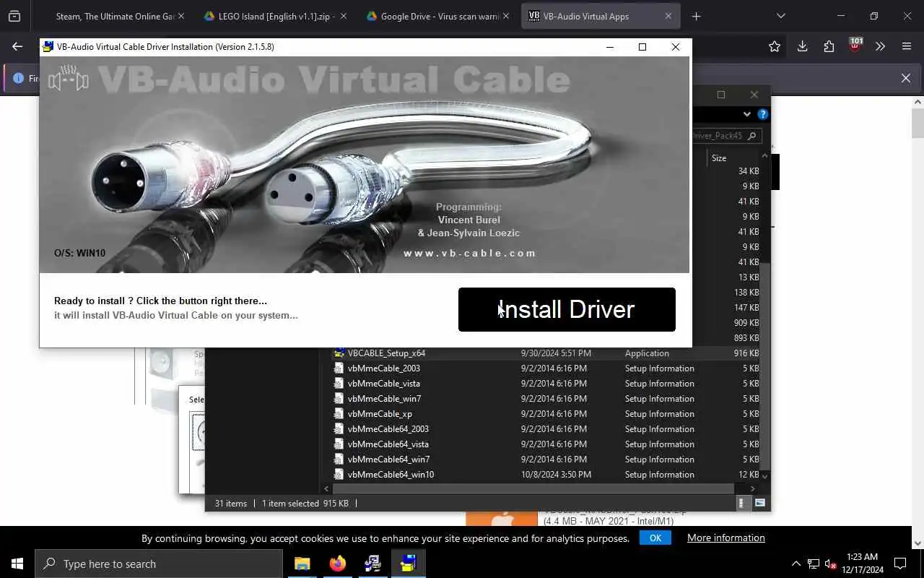Viewport: 924px width, 578px height.
Task: Click the setup program taskbar icon
Action: (x=373, y=564)
